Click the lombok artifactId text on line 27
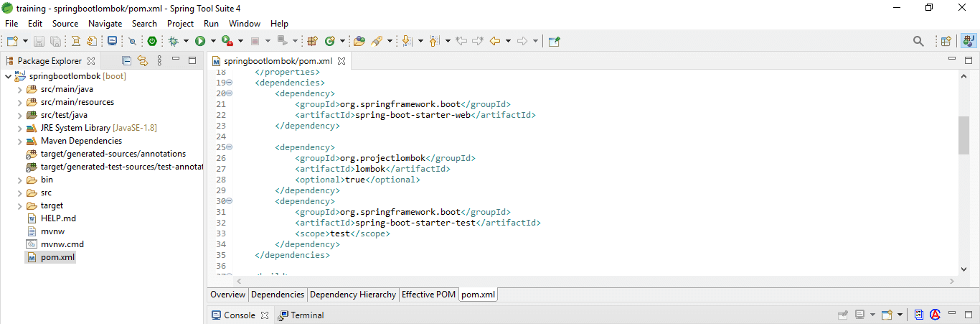Image resolution: width=980 pixels, height=324 pixels. click(370, 169)
